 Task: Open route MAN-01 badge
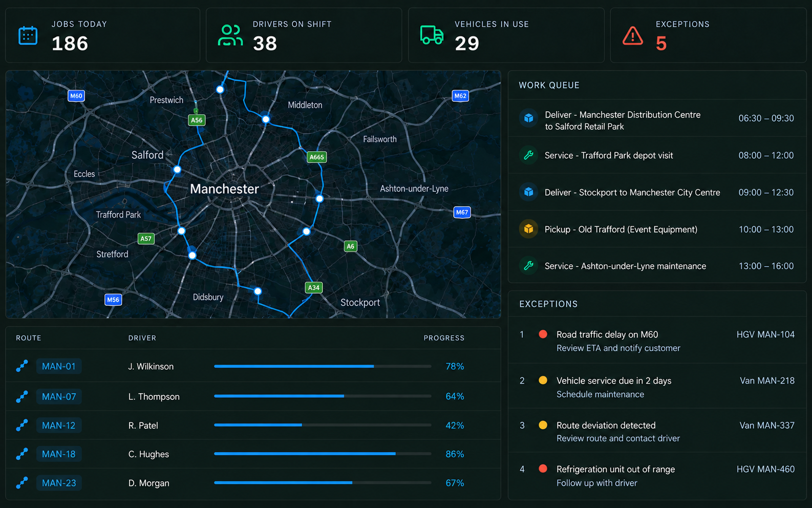pos(59,366)
